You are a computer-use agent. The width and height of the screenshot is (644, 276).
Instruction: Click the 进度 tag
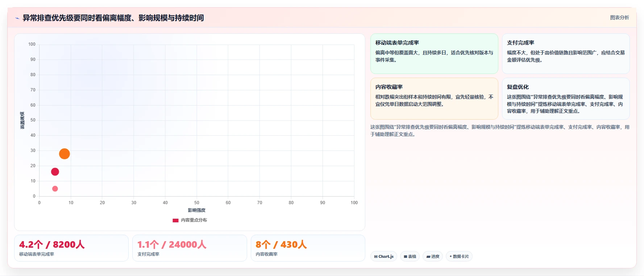[x=433, y=256]
